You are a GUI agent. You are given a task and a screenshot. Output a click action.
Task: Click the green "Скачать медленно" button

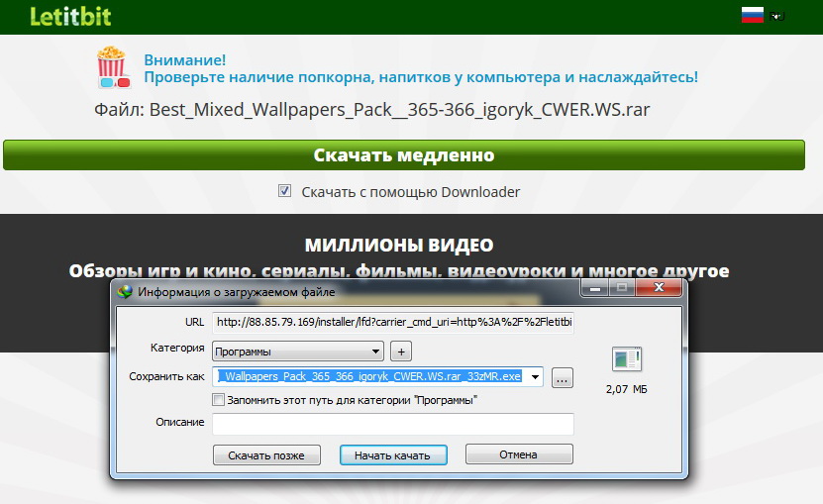pyautogui.click(x=403, y=155)
